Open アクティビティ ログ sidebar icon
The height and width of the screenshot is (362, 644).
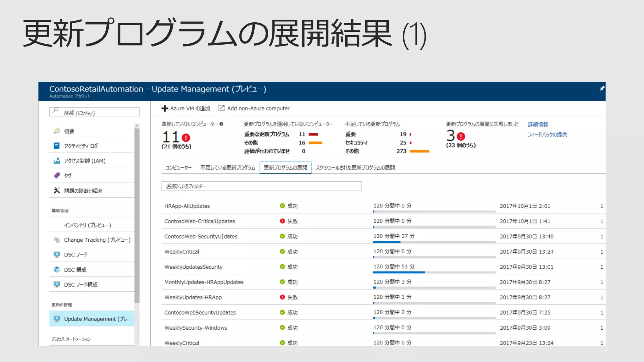click(x=57, y=146)
